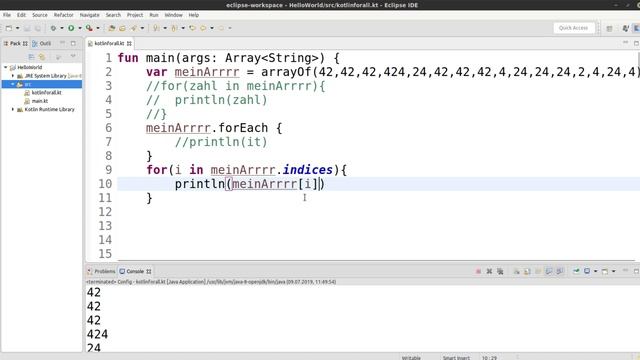Open the Debug dropdown arrow
This screenshot has width=640, height=360.
62,28
